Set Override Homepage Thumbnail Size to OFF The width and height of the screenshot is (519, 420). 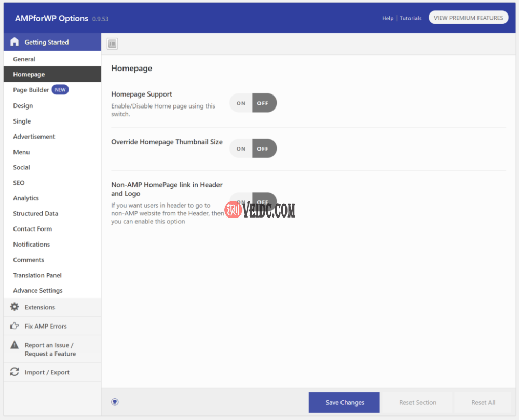[264, 148]
